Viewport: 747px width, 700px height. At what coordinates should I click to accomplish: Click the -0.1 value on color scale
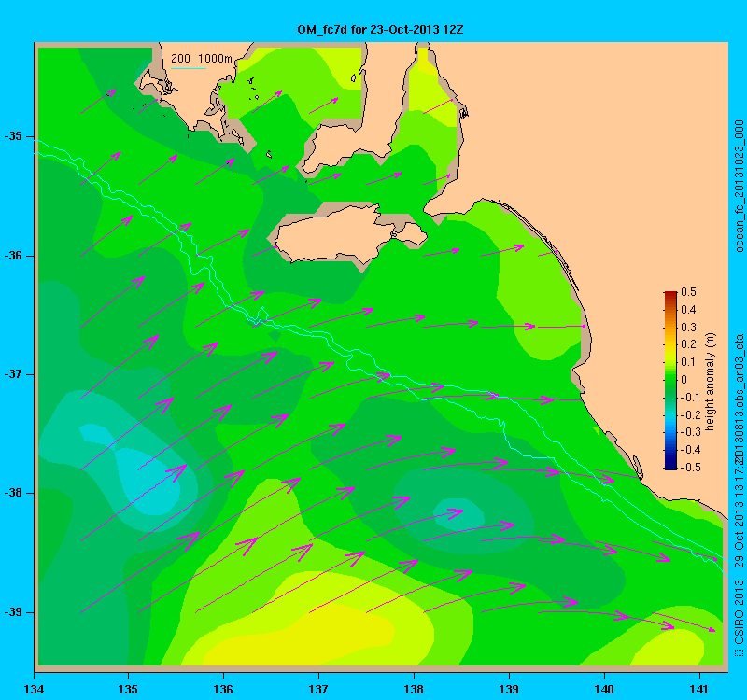pos(690,398)
